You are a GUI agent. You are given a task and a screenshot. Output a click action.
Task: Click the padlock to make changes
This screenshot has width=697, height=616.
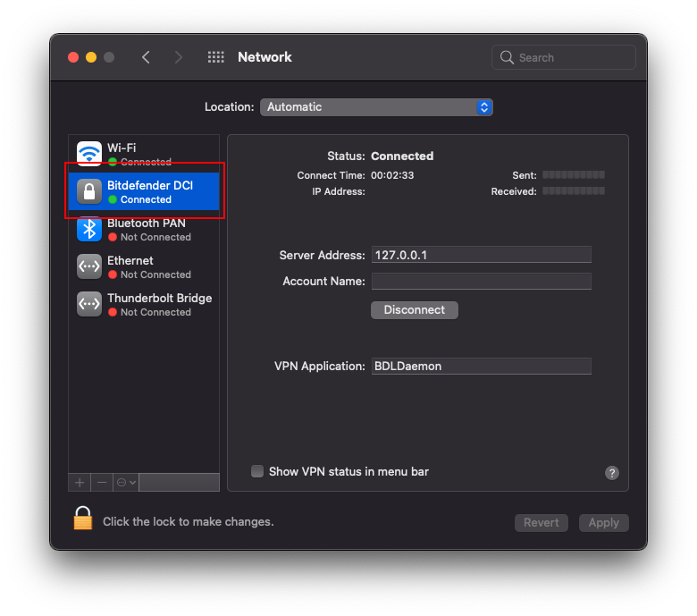click(x=83, y=519)
